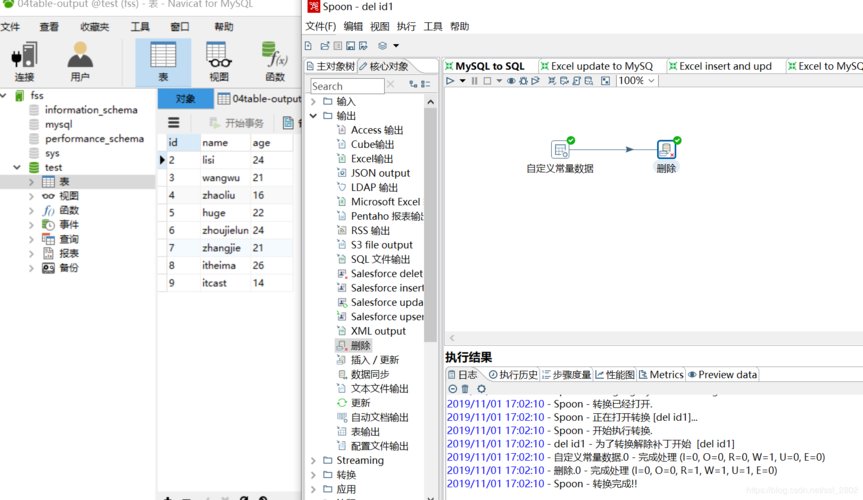Click the expand-all tree icon beside Search
This screenshot has height=500, width=863.
coord(413,84)
